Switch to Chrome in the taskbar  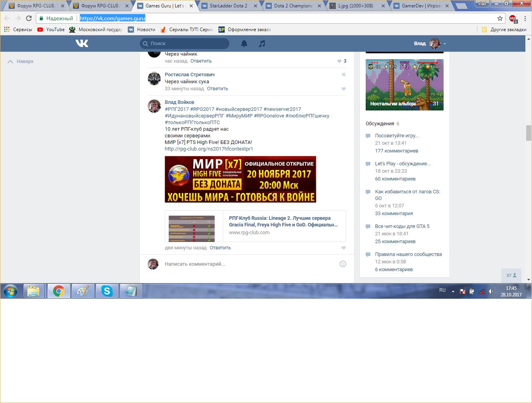click(x=59, y=291)
